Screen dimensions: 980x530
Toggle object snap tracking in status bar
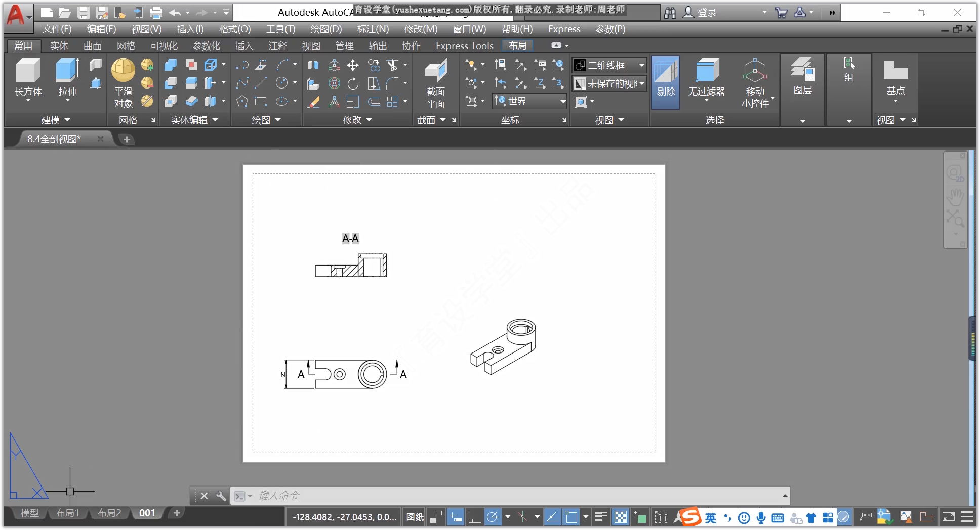(552, 517)
